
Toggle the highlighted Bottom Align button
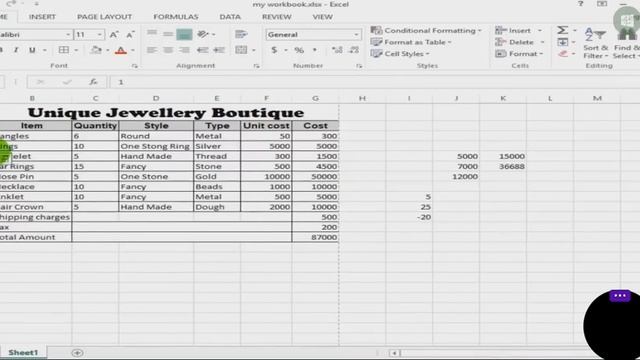coord(184,34)
